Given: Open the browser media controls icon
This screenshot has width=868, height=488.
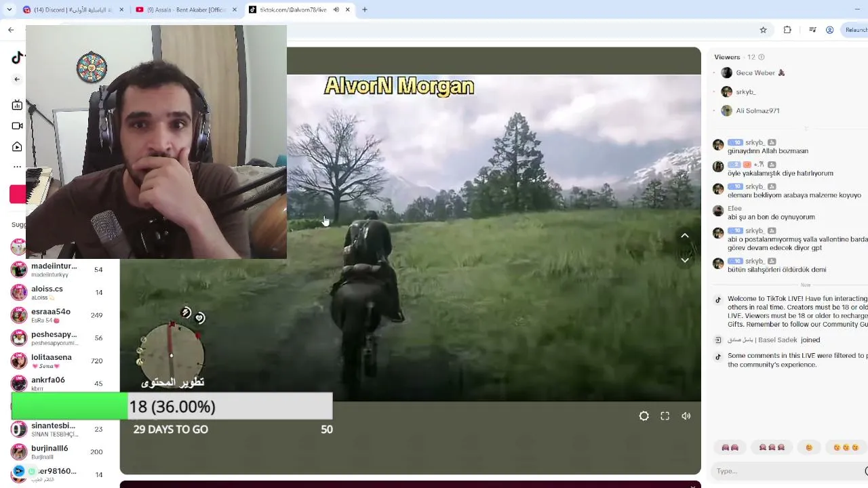Looking at the screenshot, I should (812, 30).
